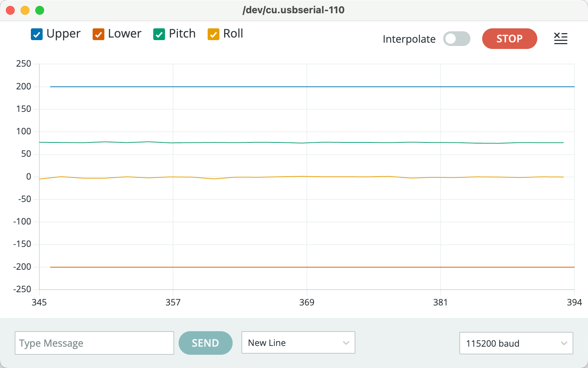Screen dimensions: 588x368
Task: Click the /dev/cu.usbserial-110 window title
Action: pyautogui.click(x=293, y=10)
